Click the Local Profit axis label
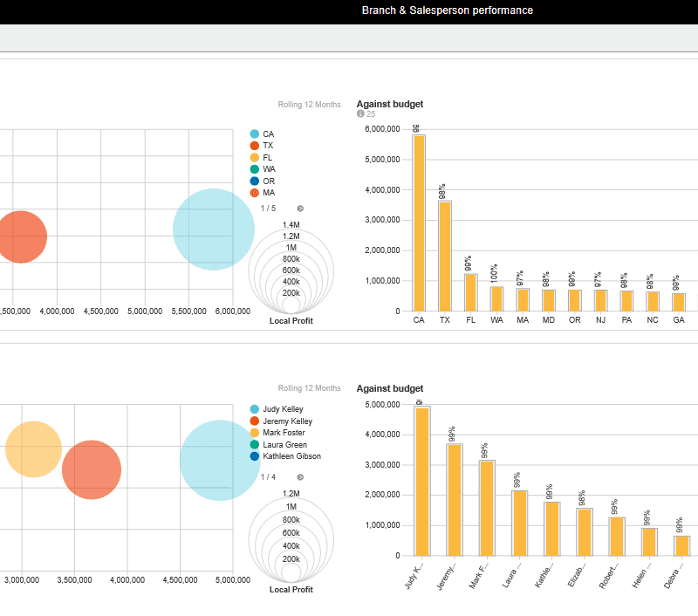This screenshot has height=616, width=698. point(291,319)
